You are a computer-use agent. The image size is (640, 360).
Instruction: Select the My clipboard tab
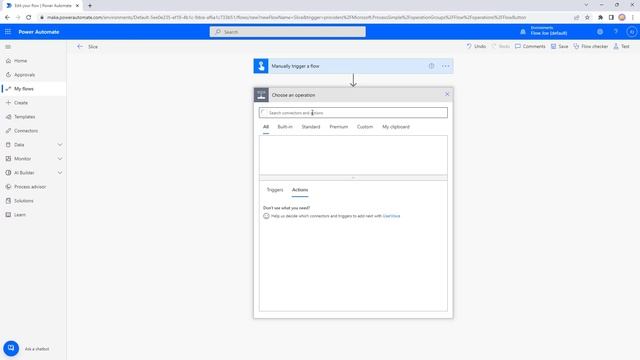click(x=396, y=127)
